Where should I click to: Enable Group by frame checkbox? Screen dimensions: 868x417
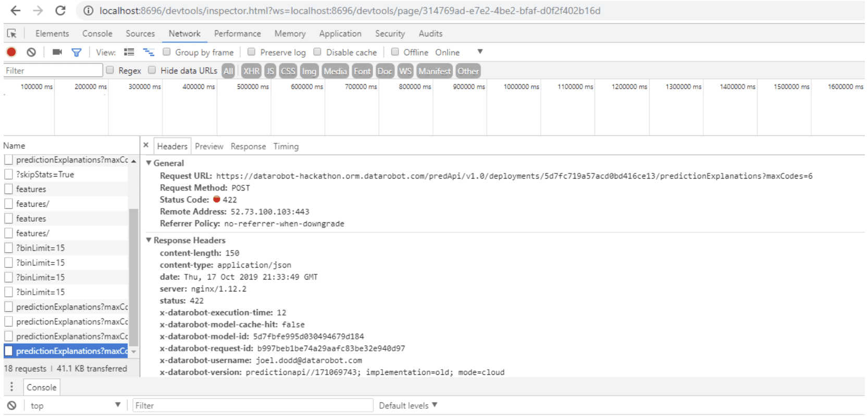pos(167,52)
